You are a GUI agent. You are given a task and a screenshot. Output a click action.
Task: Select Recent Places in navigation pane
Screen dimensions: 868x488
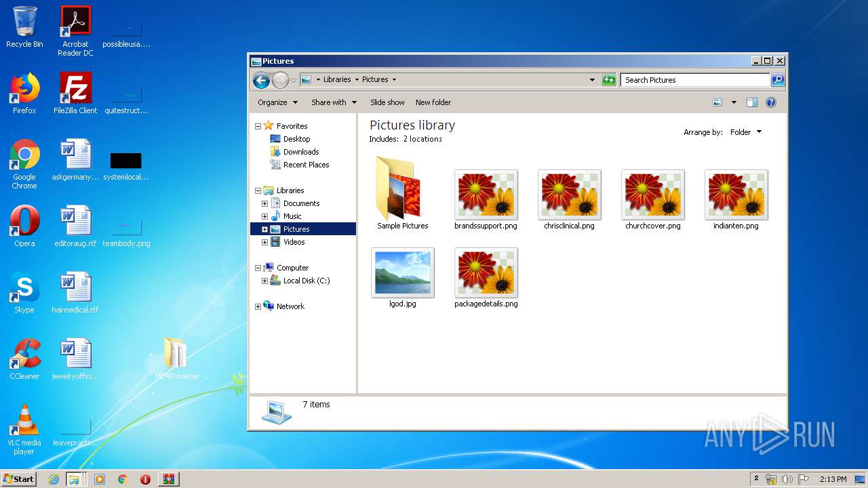306,165
